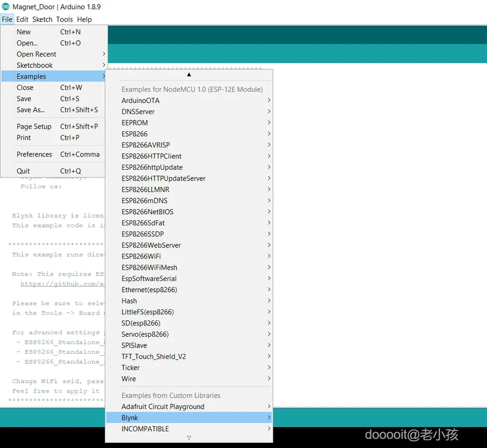Choose Open... from the File menu

click(x=53, y=43)
